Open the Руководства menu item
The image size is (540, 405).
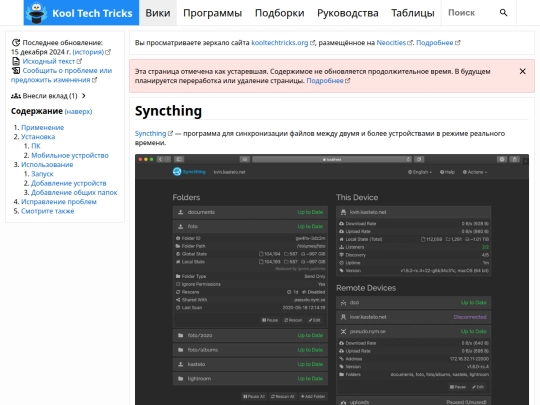347,13
